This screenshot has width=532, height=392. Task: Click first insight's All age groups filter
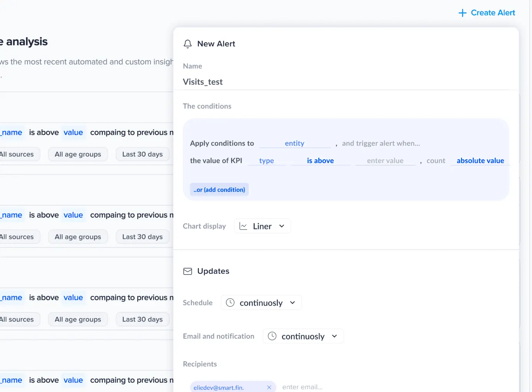coord(78,154)
